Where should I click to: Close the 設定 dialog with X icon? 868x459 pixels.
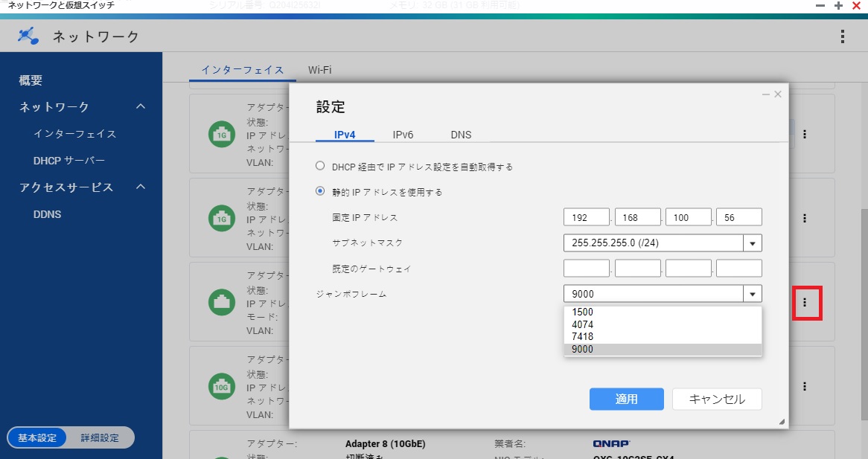pos(778,94)
